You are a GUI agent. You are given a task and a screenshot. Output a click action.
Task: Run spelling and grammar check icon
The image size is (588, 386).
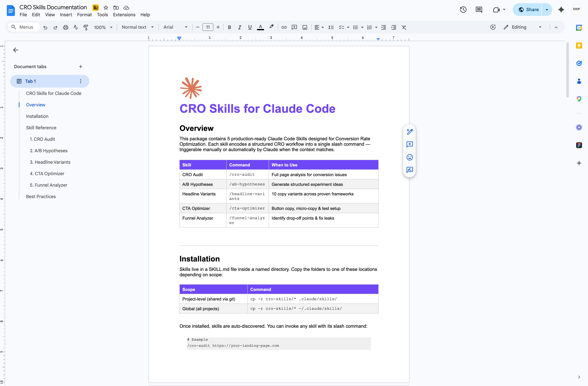[x=76, y=27]
